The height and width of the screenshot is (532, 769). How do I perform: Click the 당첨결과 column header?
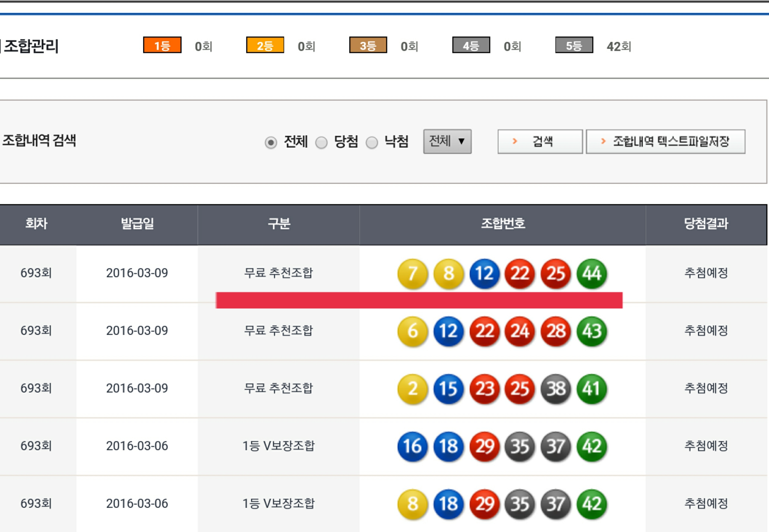click(706, 223)
